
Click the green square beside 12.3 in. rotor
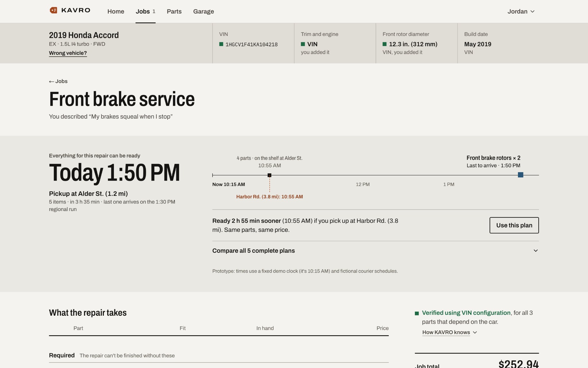384,44
